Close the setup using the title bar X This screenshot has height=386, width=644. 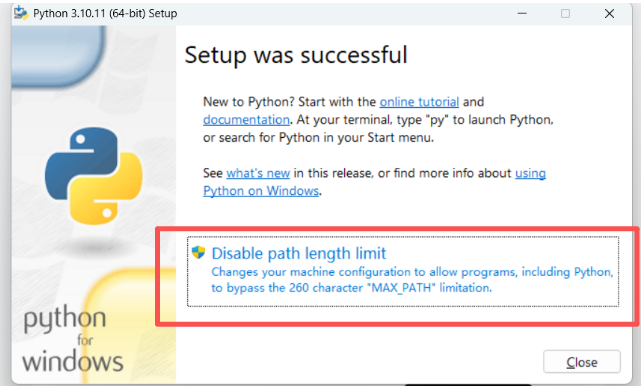(609, 14)
